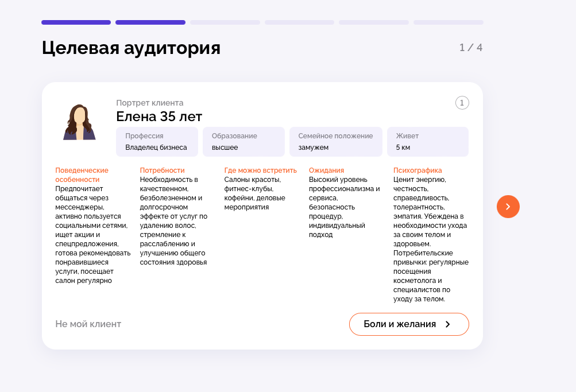
Task: Click text Предпочитает общаться через мессенджеры
Action: click(x=82, y=198)
